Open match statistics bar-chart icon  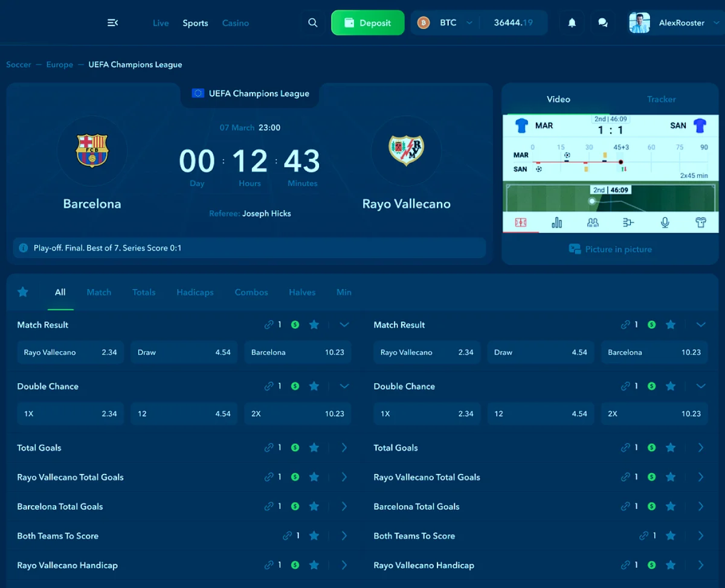(556, 222)
